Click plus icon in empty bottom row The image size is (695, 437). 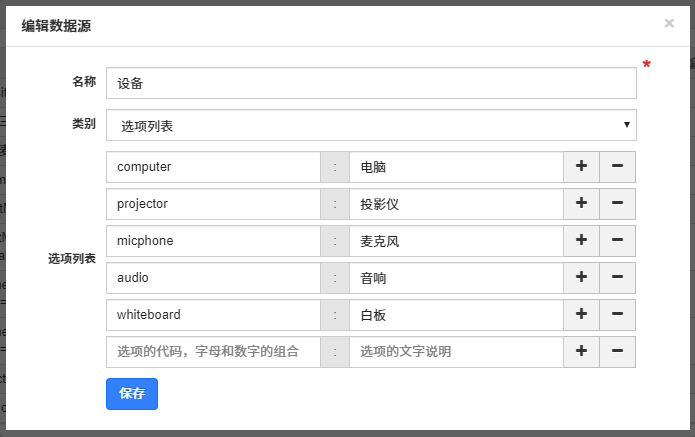[x=581, y=352]
